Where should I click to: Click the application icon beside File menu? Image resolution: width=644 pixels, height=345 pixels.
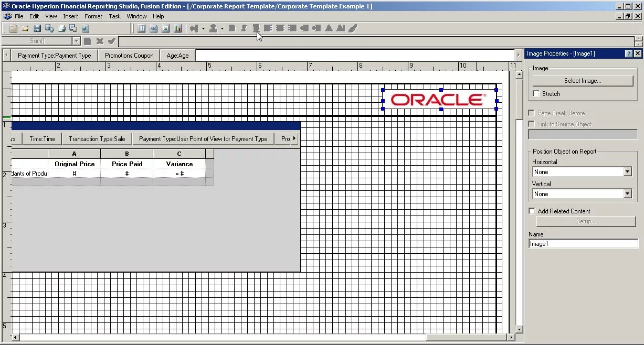7,16
